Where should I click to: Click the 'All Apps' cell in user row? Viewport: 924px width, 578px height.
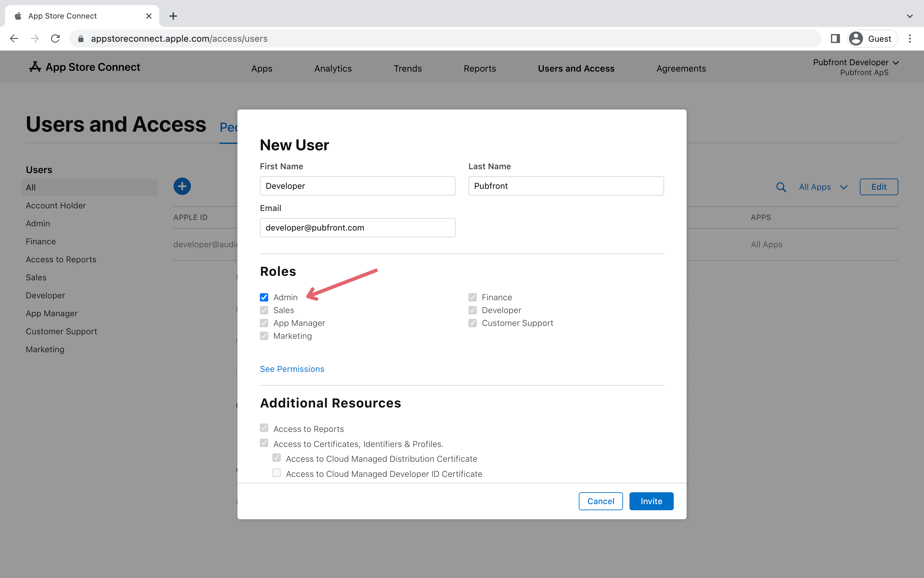pos(766,244)
